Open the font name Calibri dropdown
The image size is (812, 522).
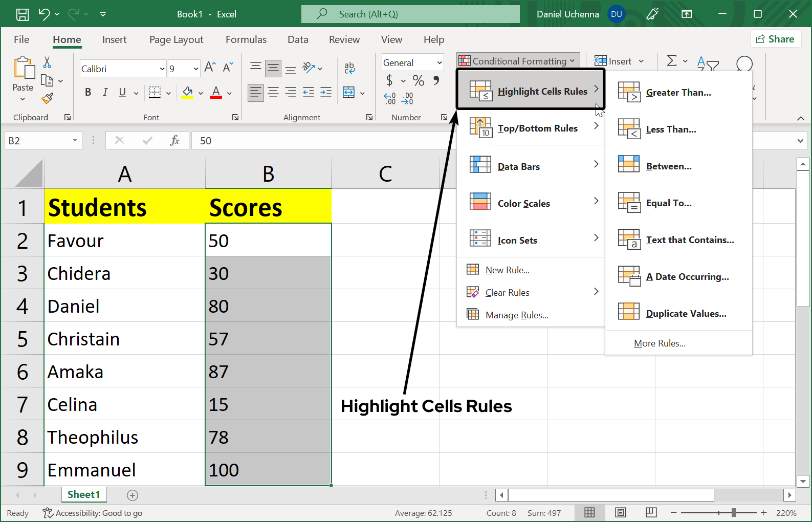(162, 69)
